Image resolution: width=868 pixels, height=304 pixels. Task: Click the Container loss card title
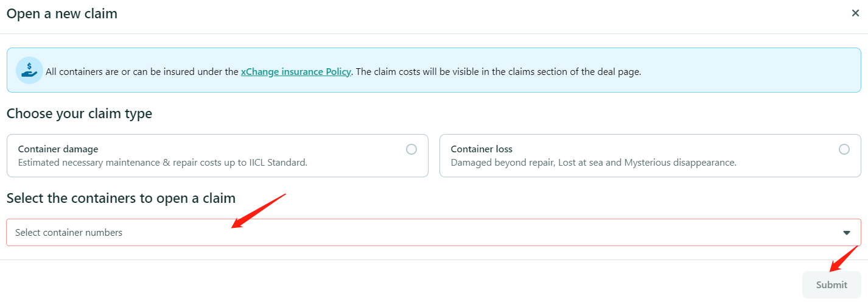(481, 149)
